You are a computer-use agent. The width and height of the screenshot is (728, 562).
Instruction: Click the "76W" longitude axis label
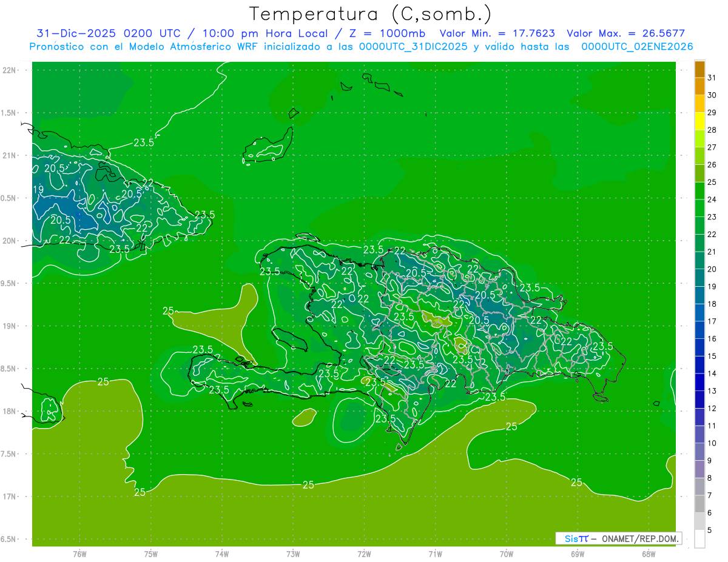pyautogui.click(x=79, y=554)
